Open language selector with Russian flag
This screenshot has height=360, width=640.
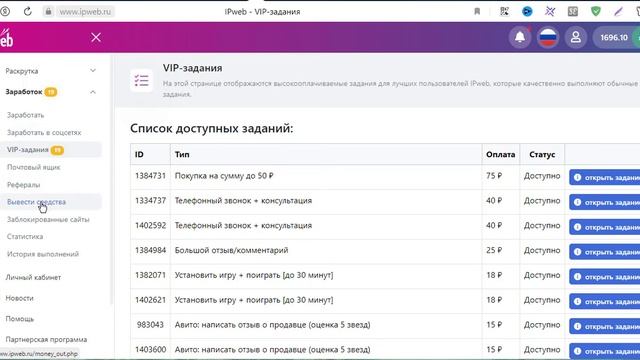548,37
